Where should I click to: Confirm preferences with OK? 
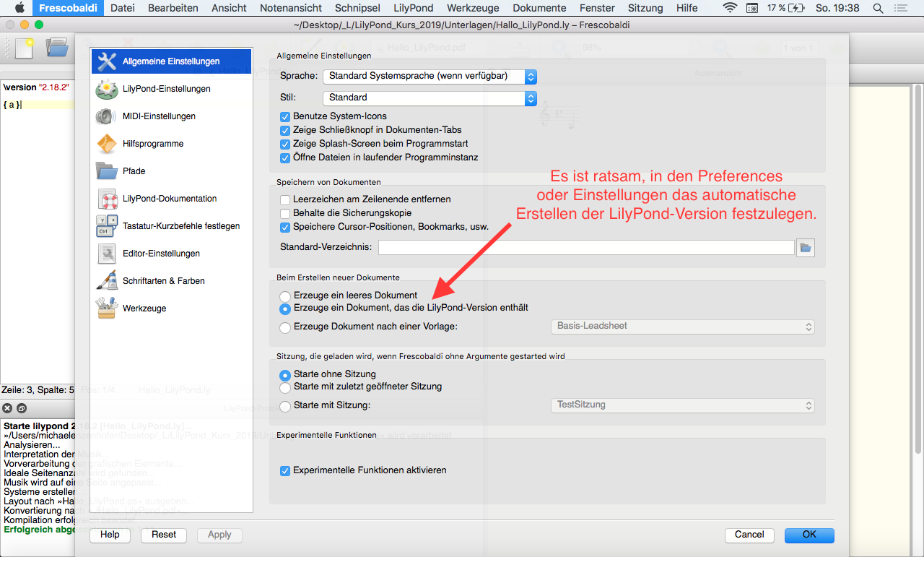[x=809, y=535]
